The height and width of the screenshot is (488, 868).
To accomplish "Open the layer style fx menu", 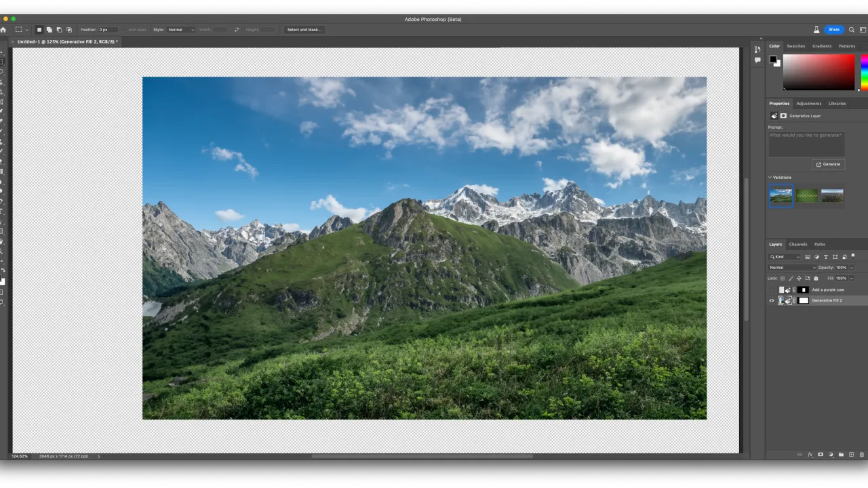I will (810, 455).
